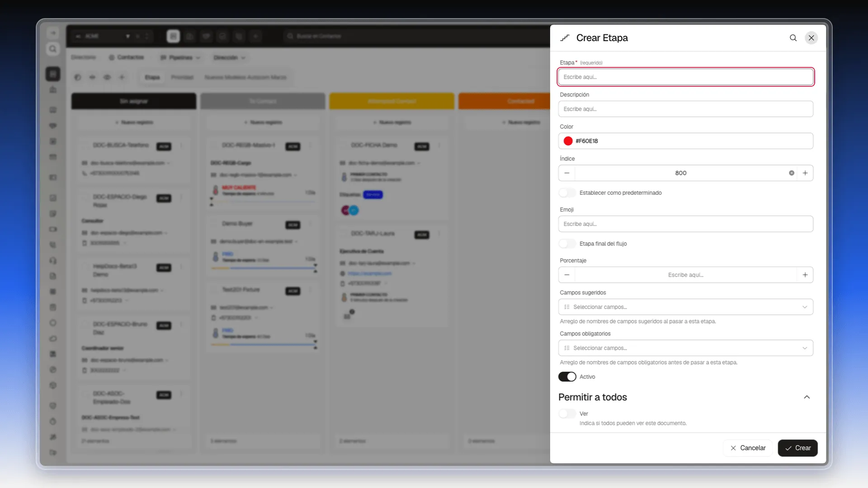Clear the Índice value 800
Viewport: 868px width, 488px height.
pyautogui.click(x=792, y=173)
